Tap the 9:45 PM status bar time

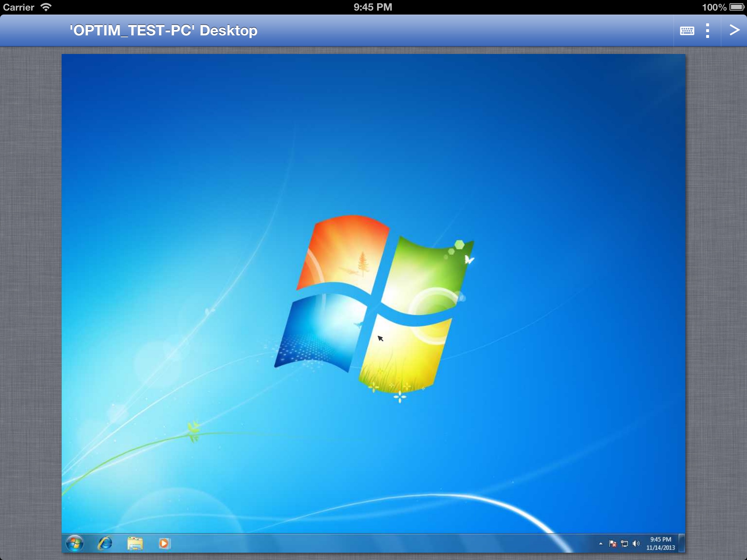point(373,7)
